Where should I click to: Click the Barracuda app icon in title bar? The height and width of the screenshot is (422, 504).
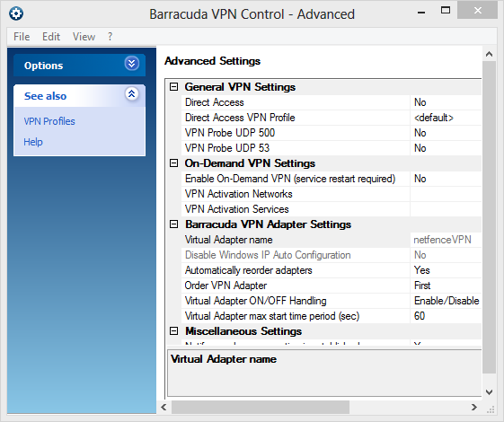click(x=16, y=13)
